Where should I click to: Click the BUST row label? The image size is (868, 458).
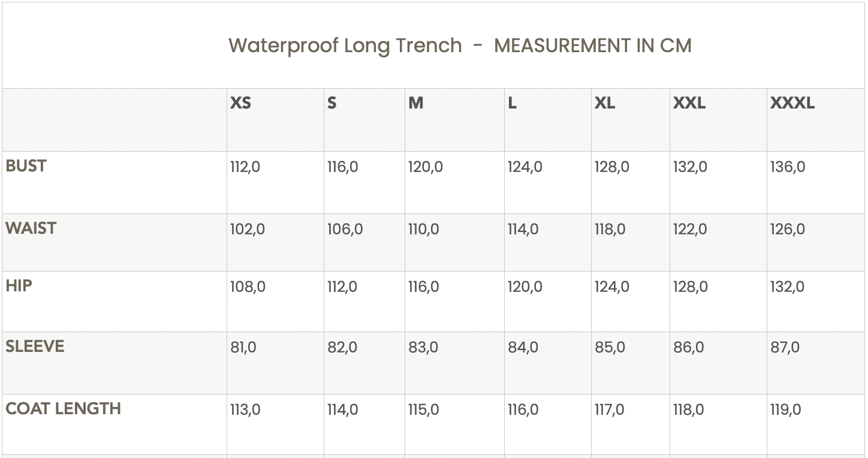26,166
